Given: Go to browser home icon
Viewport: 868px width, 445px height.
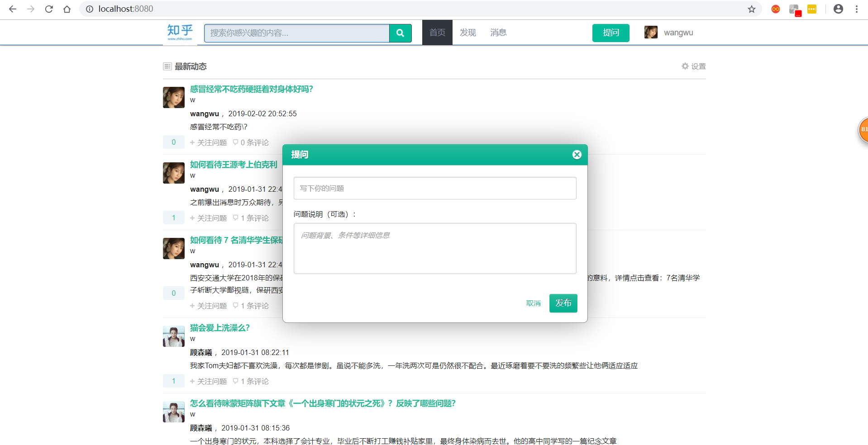Looking at the screenshot, I should pos(67,9).
